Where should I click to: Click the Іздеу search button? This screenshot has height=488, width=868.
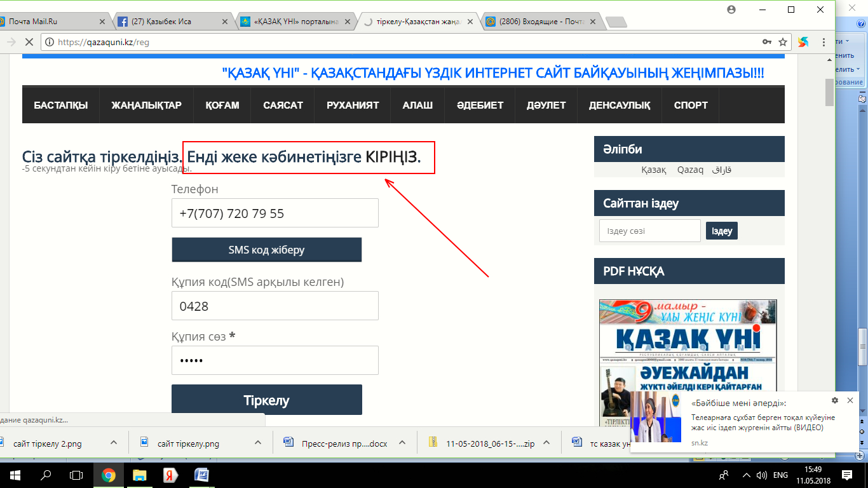pyautogui.click(x=722, y=231)
